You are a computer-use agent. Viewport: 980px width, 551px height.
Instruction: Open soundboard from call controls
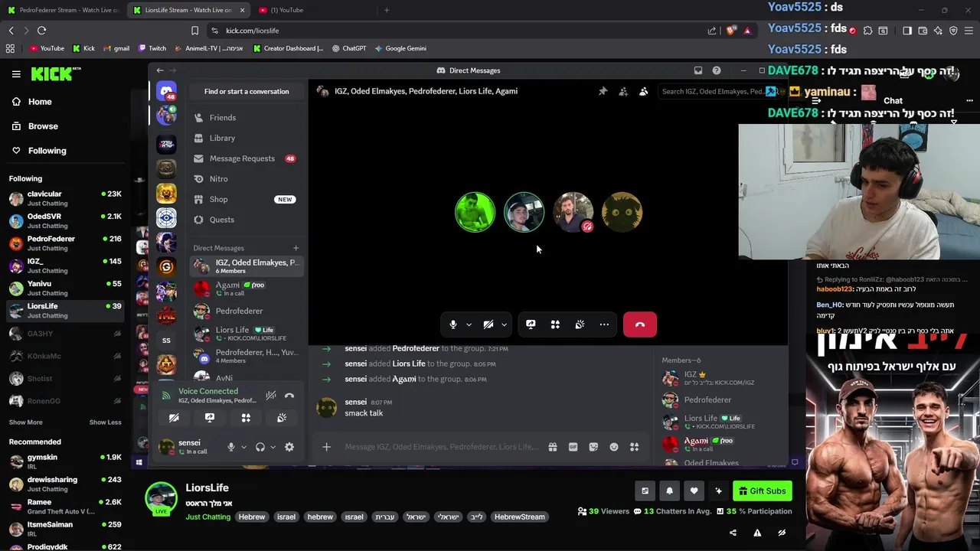click(x=580, y=324)
